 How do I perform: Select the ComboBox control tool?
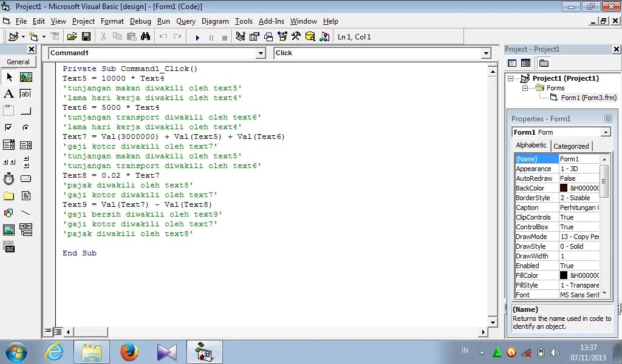(9, 145)
